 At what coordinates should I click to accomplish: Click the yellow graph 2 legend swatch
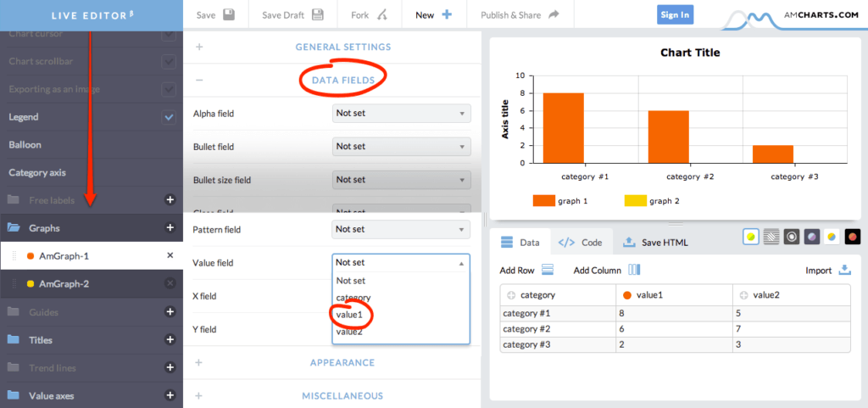pos(635,200)
